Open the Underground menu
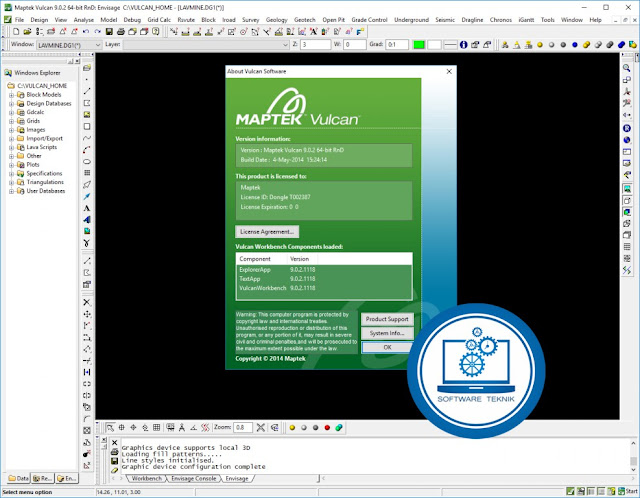Screen dimensions: 640x498 tap(411, 20)
